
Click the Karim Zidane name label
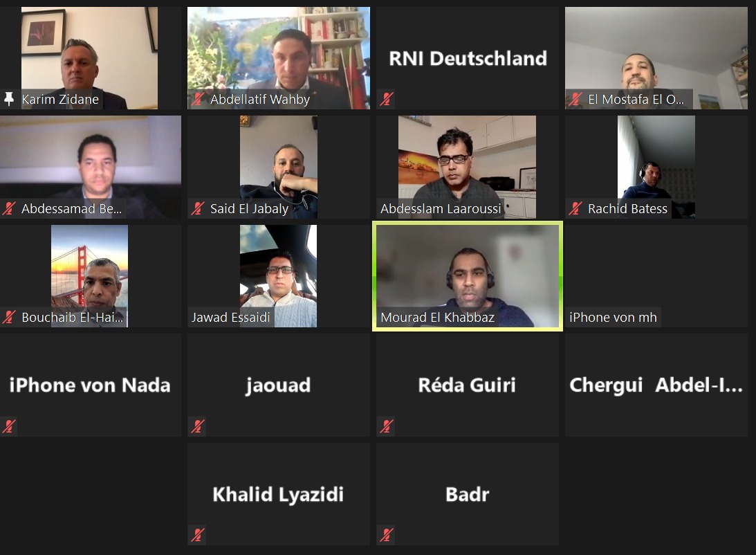tap(60, 100)
